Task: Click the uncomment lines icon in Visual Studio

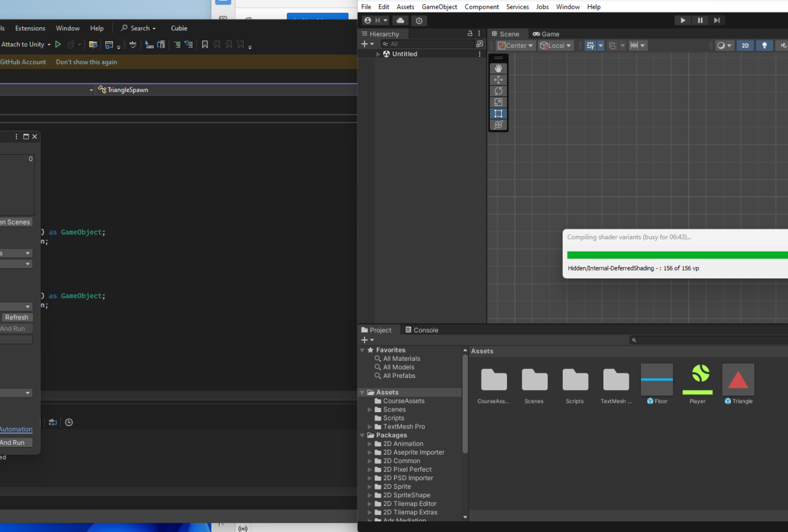Action: click(x=188, y=44)
